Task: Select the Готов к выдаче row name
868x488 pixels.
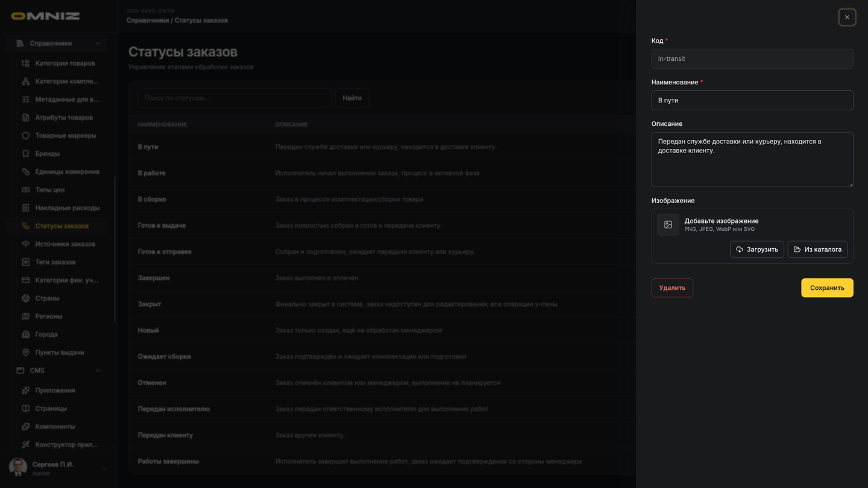Action: tap(162, 225)
